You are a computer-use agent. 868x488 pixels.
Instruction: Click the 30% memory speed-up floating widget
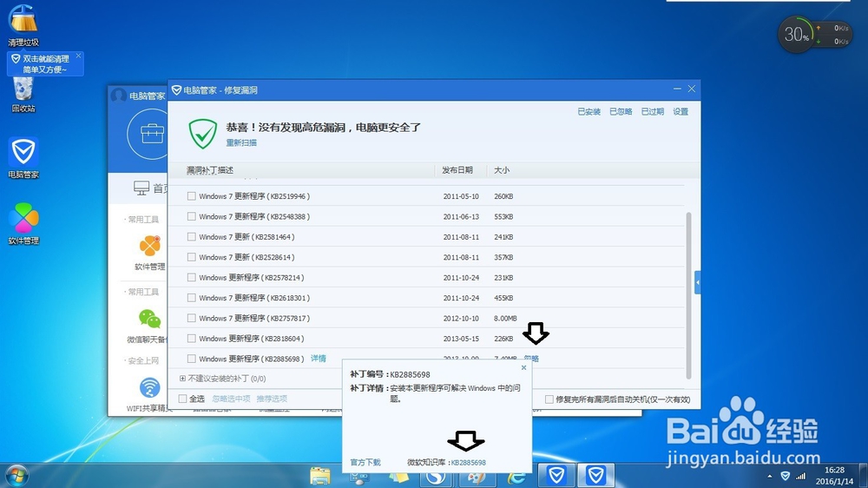point(797,35)
